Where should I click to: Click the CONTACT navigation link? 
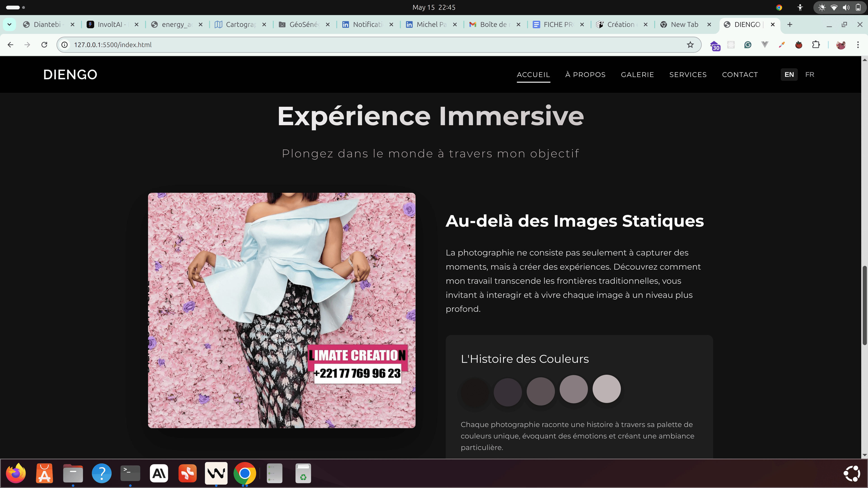(740, 74)
